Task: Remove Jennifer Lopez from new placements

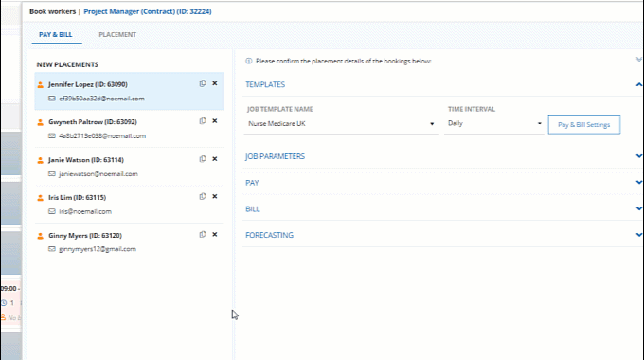Action: point(215,83)
